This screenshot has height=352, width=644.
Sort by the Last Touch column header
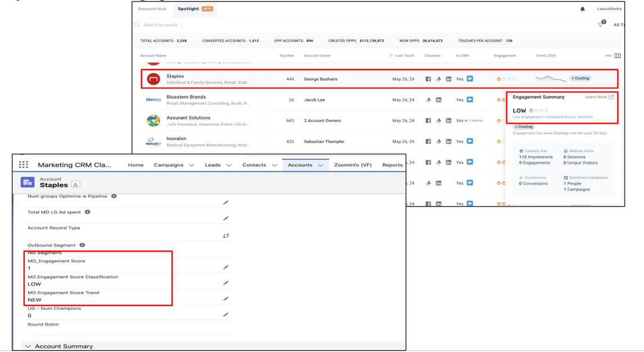pos(404,56)
